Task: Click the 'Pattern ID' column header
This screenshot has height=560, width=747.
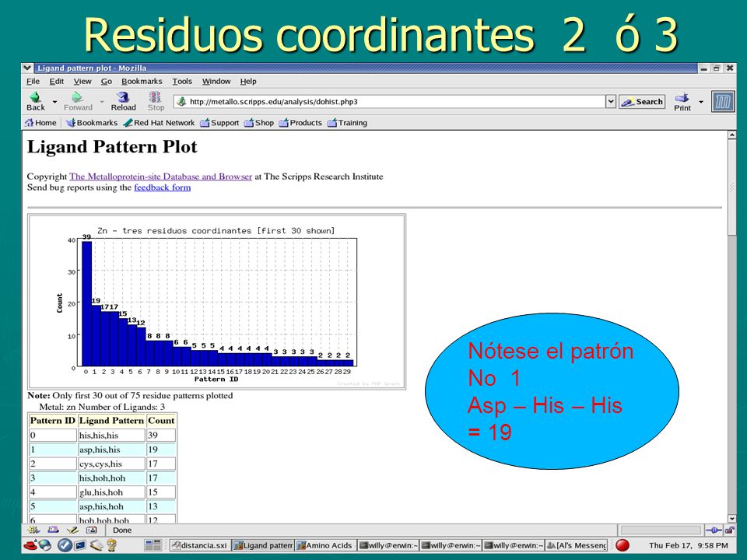Action: (52, 421)
